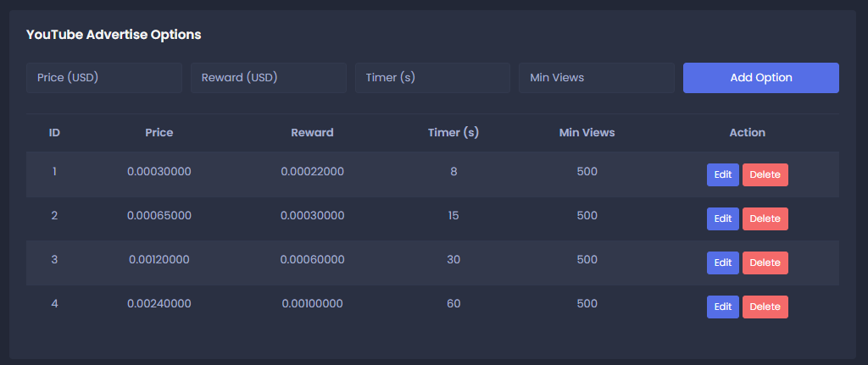Delete the 0.00065000 price option

(765, 218)
